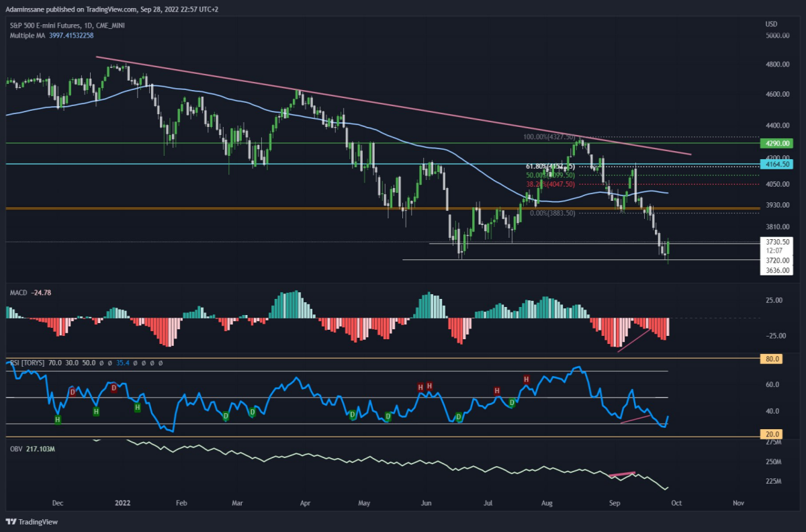This screenshot has height=532, width=806.
Task: Click the RSI [TORYS] indicator label
Action: click(28, 363)
